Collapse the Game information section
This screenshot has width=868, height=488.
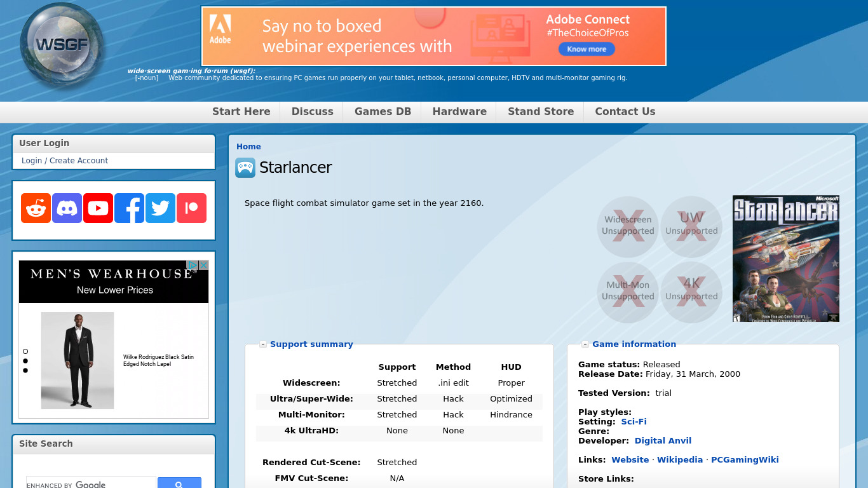pyautogui.click(x=585, y=344)
